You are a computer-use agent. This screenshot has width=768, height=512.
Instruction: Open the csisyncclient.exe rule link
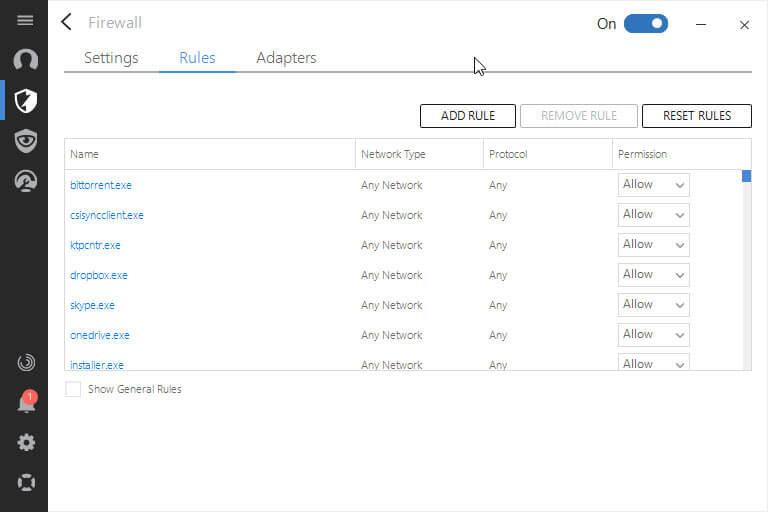(x=107, y=216)
